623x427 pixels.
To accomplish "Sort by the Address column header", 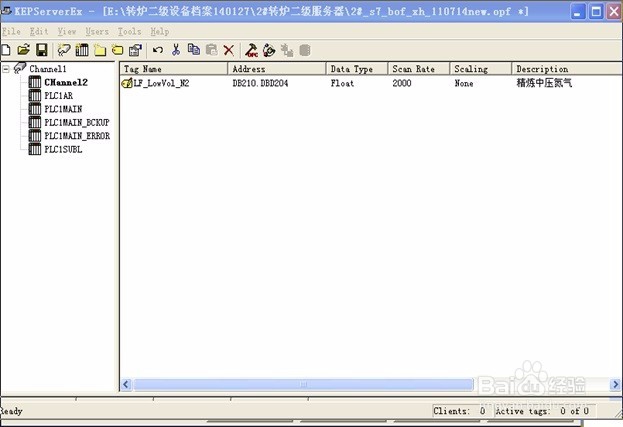I will [277, 69].
